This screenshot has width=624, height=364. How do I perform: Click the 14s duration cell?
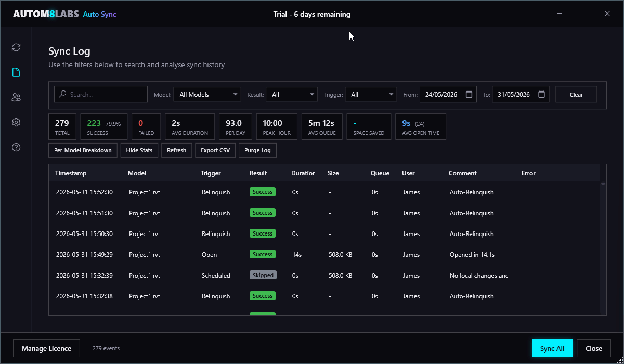pos(296,255)
